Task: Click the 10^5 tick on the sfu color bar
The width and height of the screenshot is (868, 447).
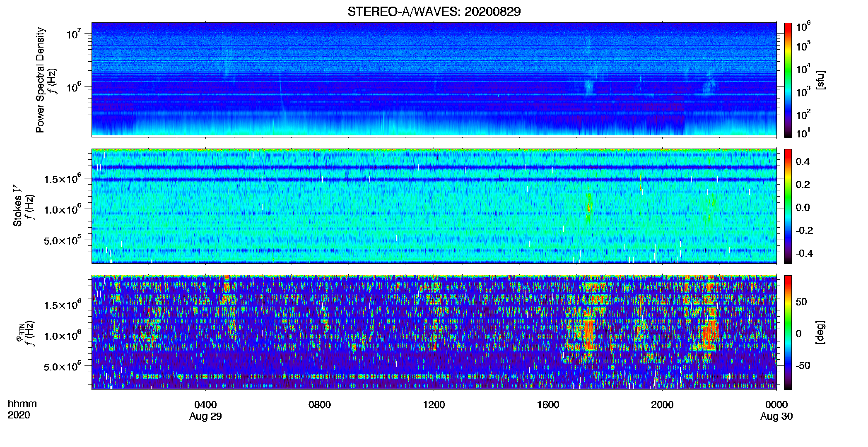Action: (x=803, y=46)
